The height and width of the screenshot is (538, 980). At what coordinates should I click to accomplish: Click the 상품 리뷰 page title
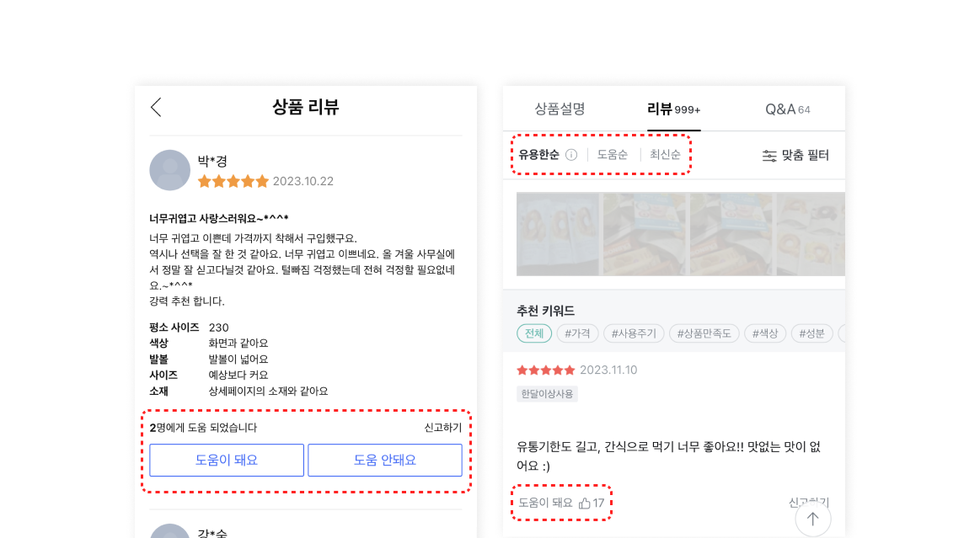click(x=306, y=108)
